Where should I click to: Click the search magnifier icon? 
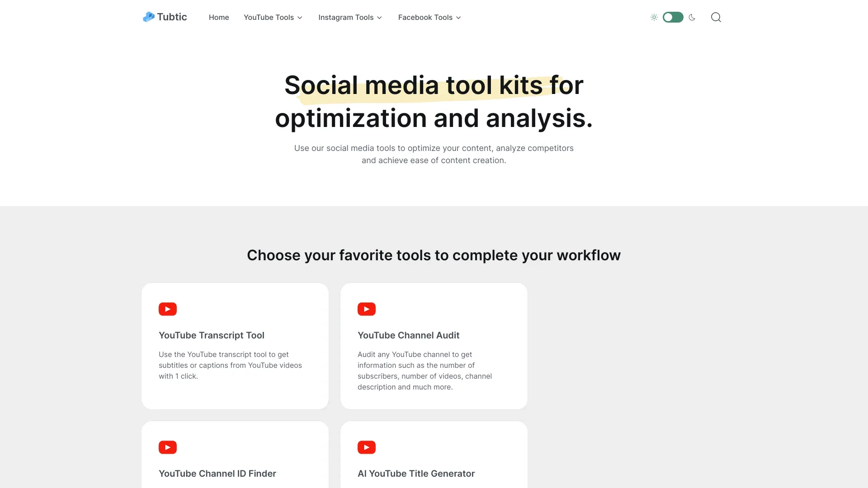[715, 17]
